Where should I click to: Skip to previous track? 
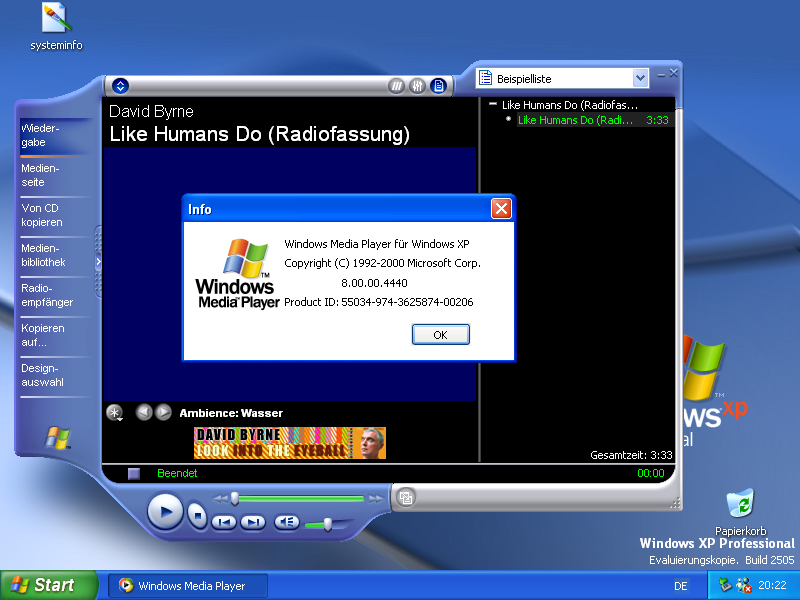pos(224,522)
